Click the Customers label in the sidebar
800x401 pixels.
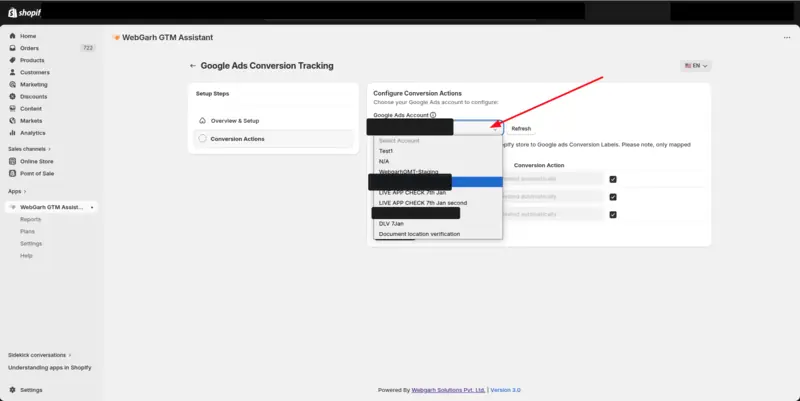pos(35,72)
